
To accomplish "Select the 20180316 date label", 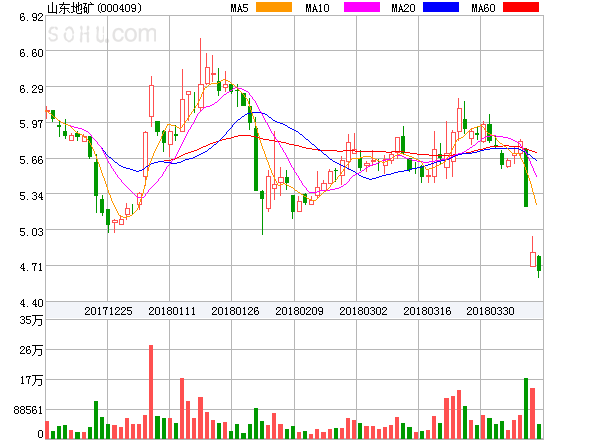I will pyautogui.click(x=427, y=311).
